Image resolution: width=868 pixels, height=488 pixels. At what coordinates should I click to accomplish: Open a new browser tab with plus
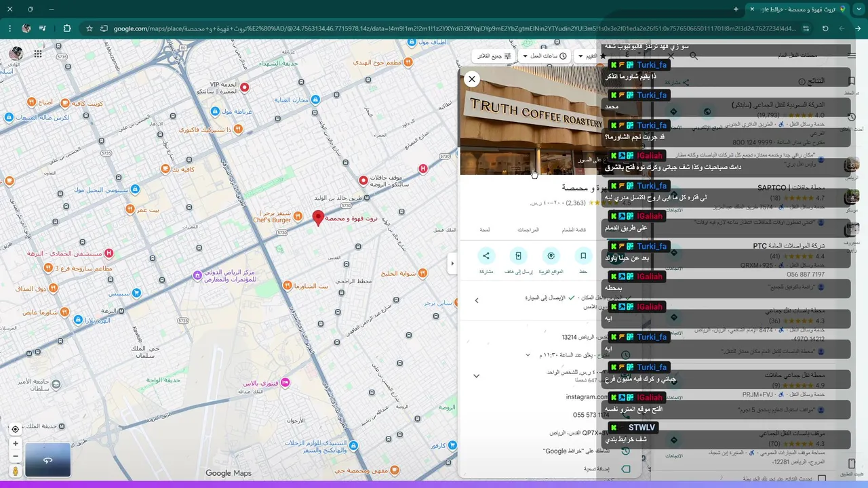[x=736, y=9]
